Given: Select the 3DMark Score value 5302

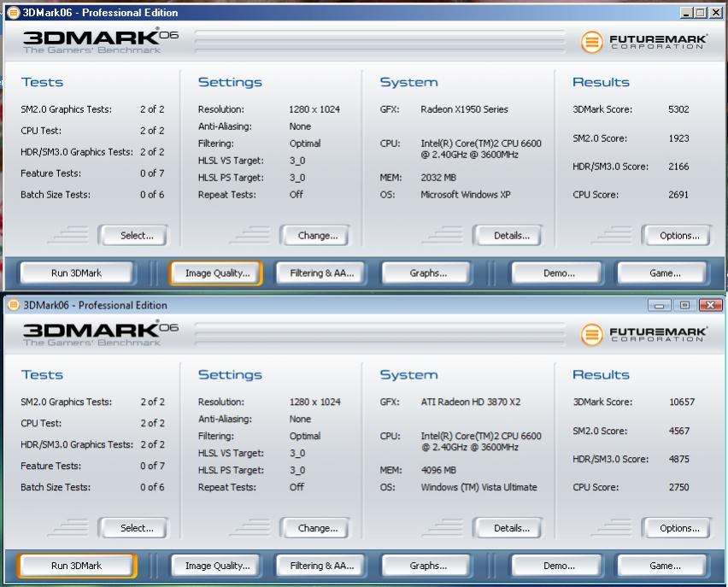Looking at the screenshot, I should [678, 109].
